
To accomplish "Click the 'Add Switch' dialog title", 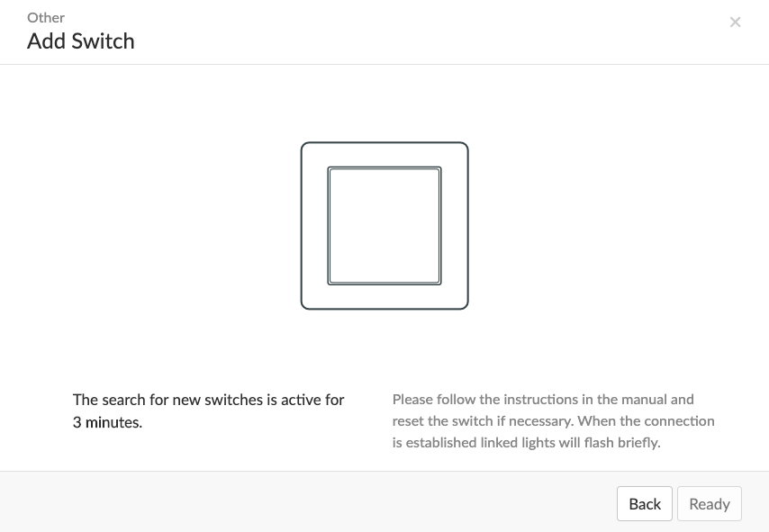I will tap(81, 41).
